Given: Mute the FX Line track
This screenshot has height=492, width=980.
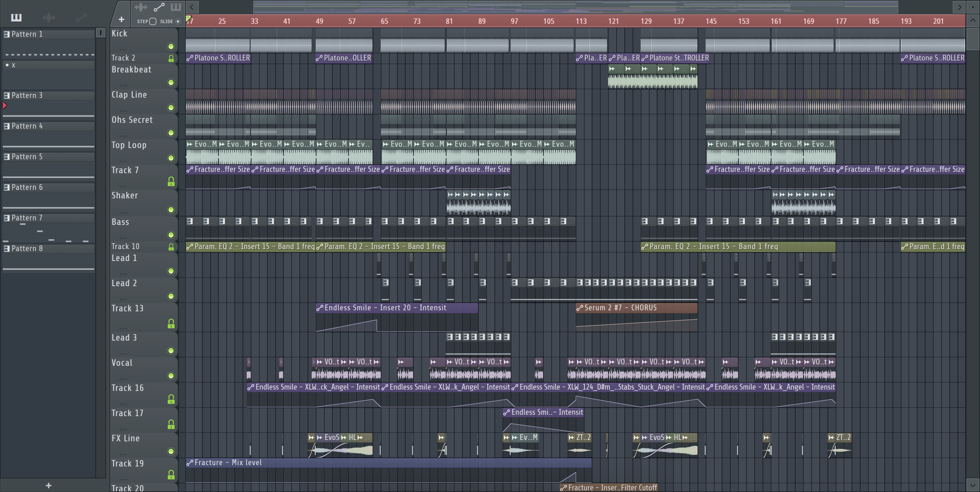Looking at the screenshot, I should [x=171, y=451].
